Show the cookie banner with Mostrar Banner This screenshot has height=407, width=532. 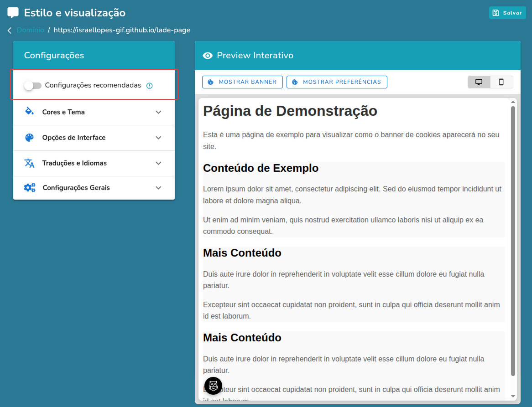(242, 82)
